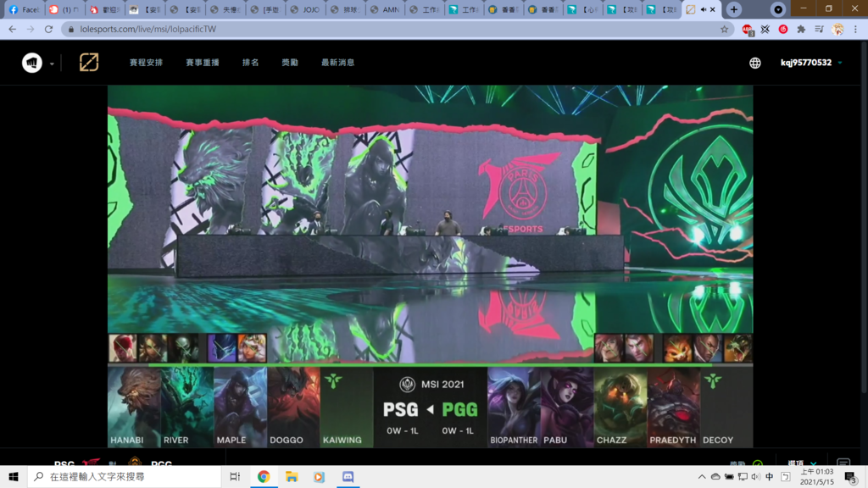The image size is (868, 488).
Task: Open the taskbar clock and calendar
Action: (816, 476)
